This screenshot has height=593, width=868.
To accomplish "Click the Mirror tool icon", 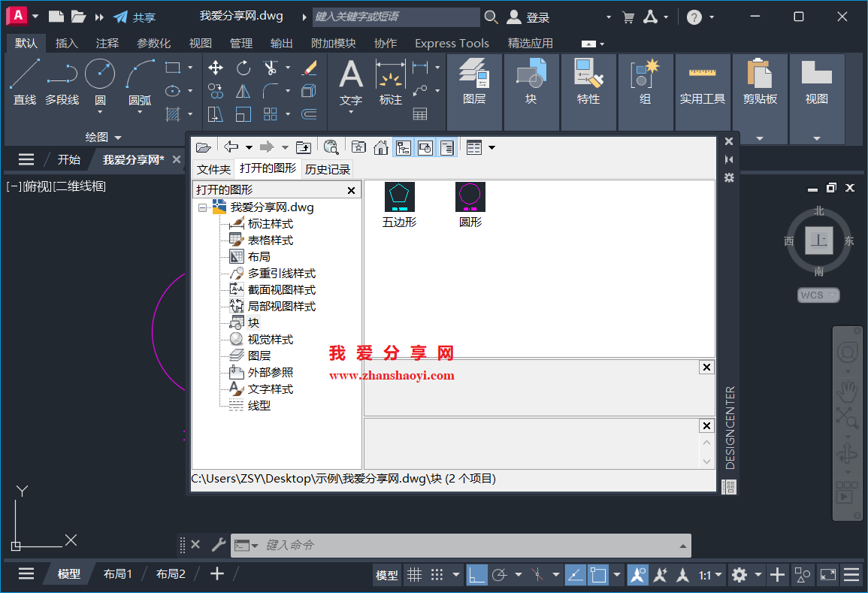I will 243,91.
